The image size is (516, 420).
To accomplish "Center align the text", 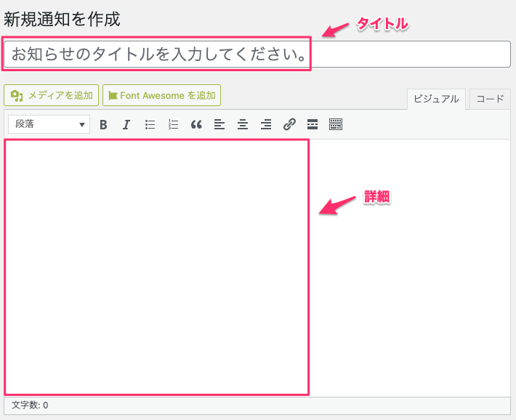I will (x=243, y=124).
